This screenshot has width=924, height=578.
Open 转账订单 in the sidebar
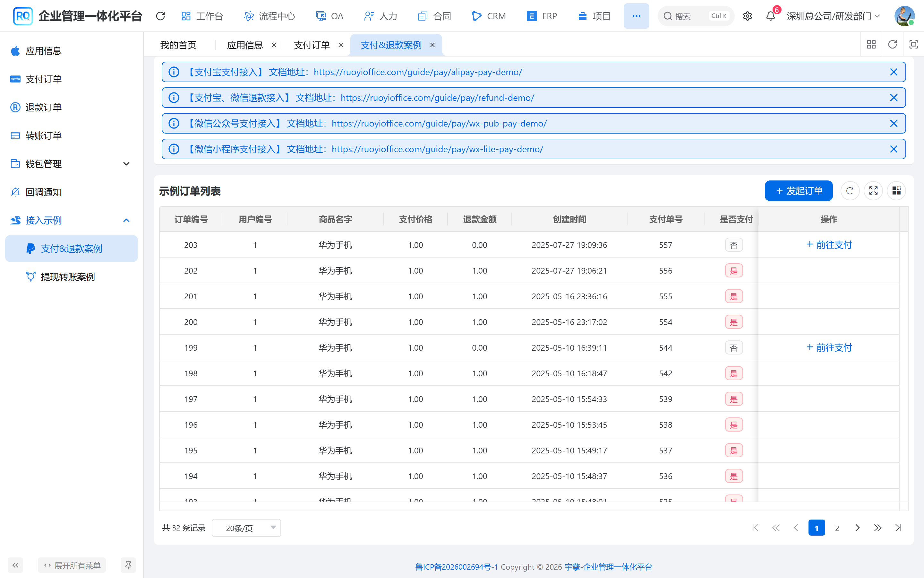pyautogui.click(x=72, y=136)
